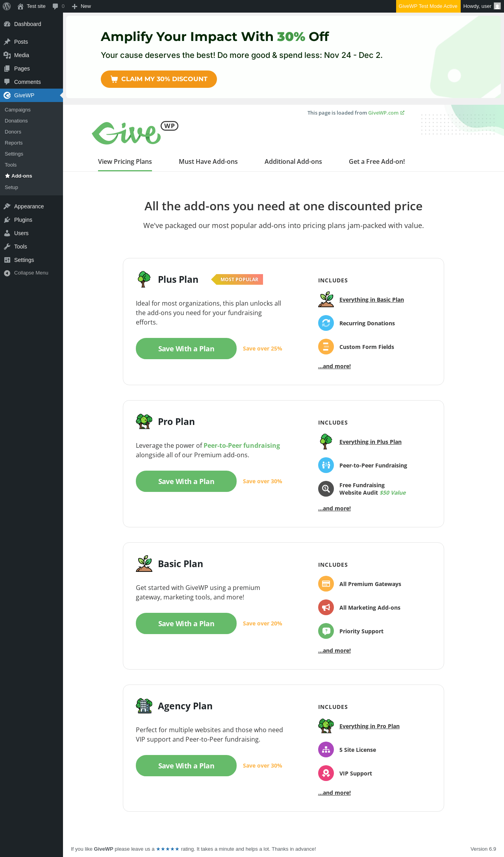Open the New content dropdown

coord(82,6)
